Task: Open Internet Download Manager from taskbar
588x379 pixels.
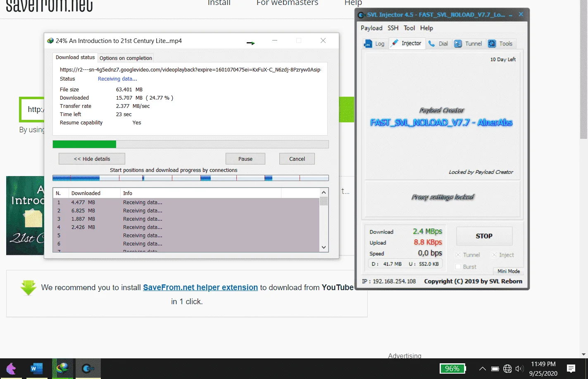Action: coord(62,368)
